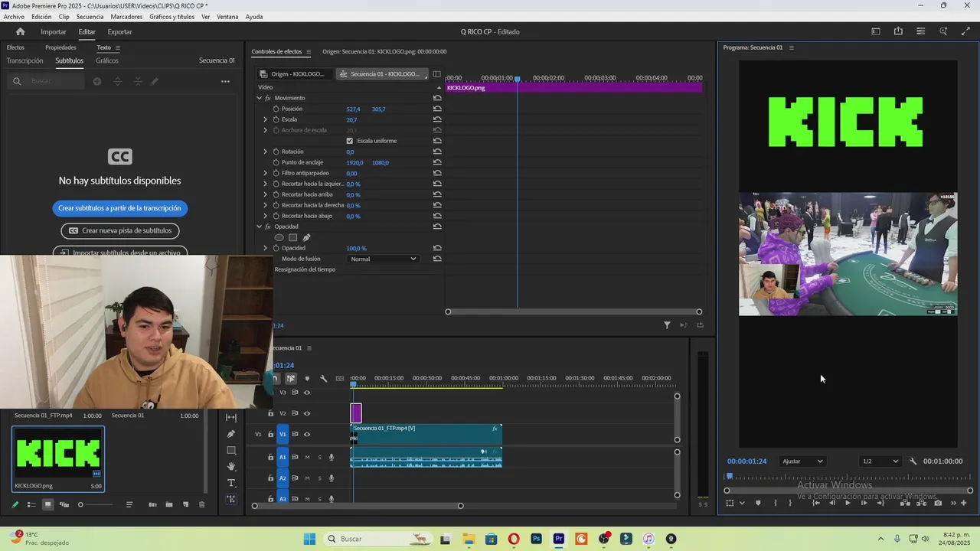
Task: Hide video track V1 with eye icon
Action: [x=307, y=434]
